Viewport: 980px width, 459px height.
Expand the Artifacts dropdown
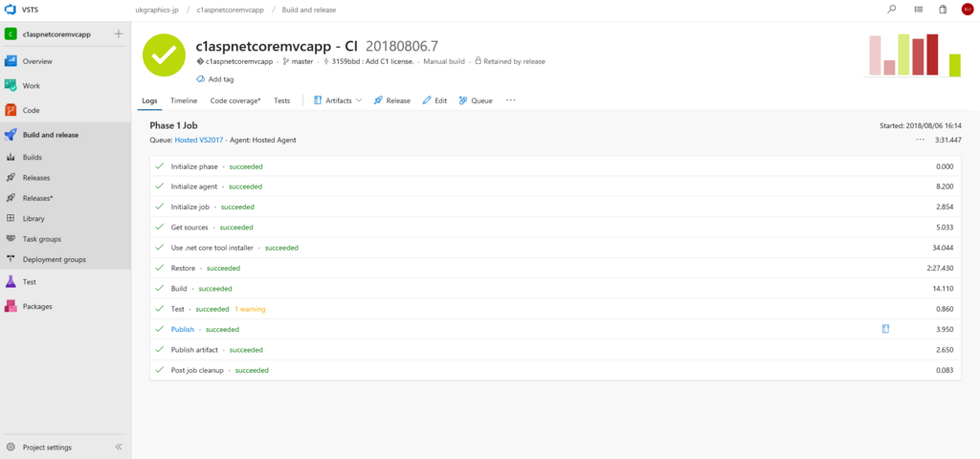tap(338, 100)
